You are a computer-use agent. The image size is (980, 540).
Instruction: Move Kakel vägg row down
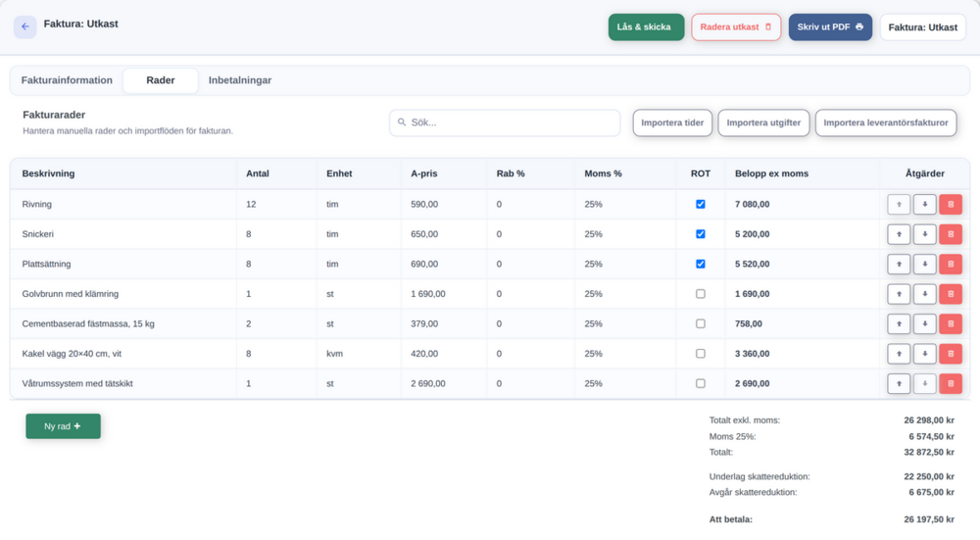pyautogui.click(x=924, y=354)
